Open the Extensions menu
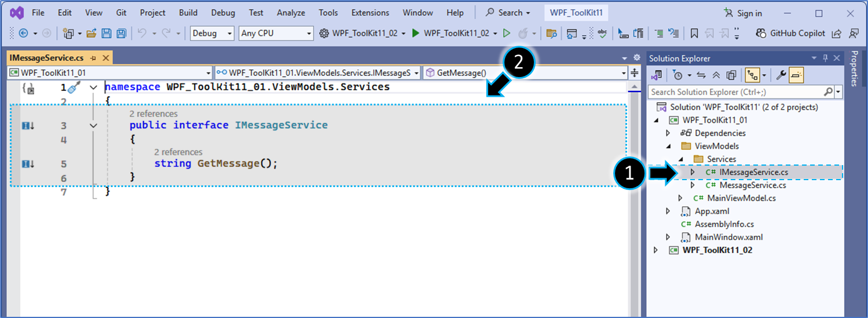The image size is (868, 318). [371, 13]
